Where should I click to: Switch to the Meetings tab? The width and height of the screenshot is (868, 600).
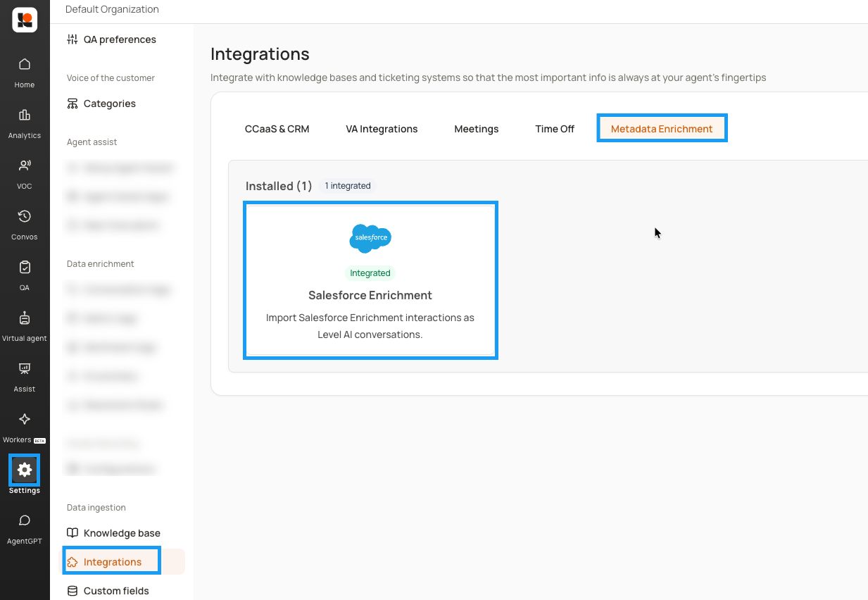(x=477, y=129)
